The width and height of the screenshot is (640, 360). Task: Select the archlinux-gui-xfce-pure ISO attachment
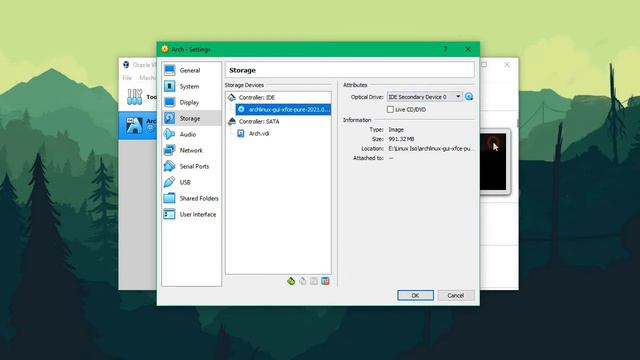pyautogui.click(x=283, y=109)
